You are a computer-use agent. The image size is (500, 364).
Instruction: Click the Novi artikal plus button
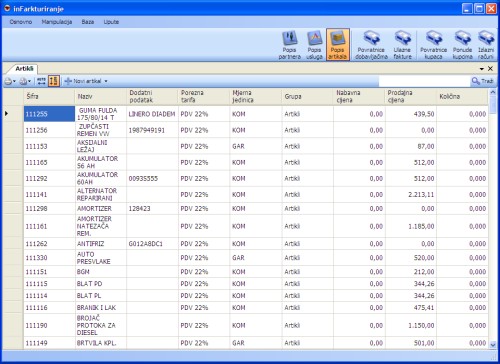pyautogui.click(x=83, y=81)
